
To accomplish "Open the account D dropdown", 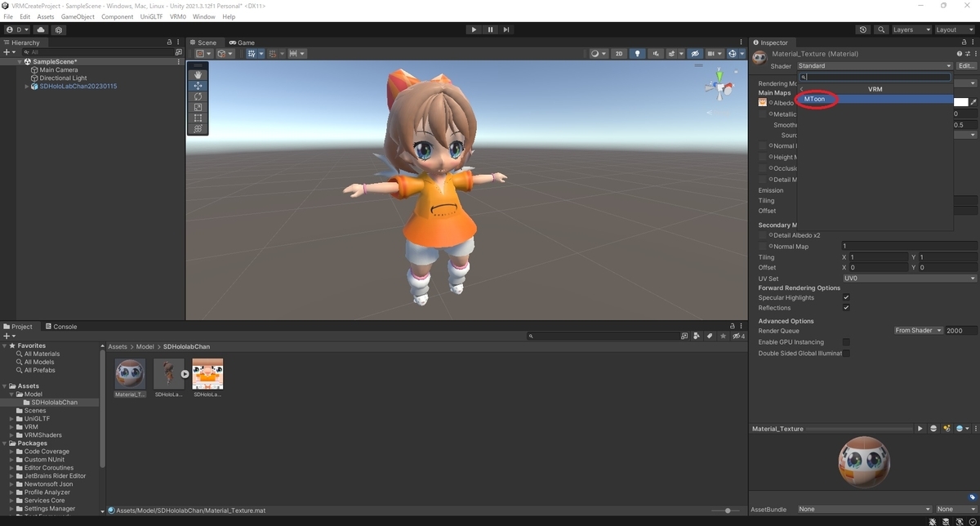I will pyautogui.click(x=17, y=29).
